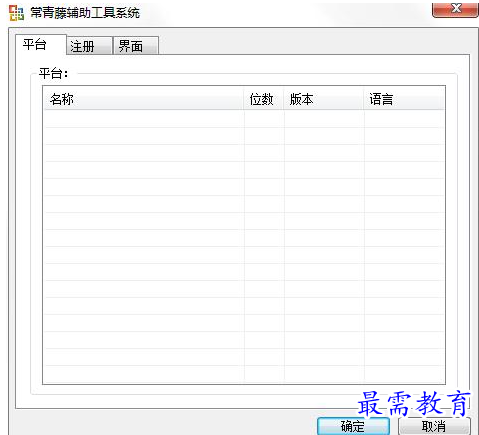Confirm with the 确定 button
This screenshot has width=479, height=435.
[x=353, y=426]
